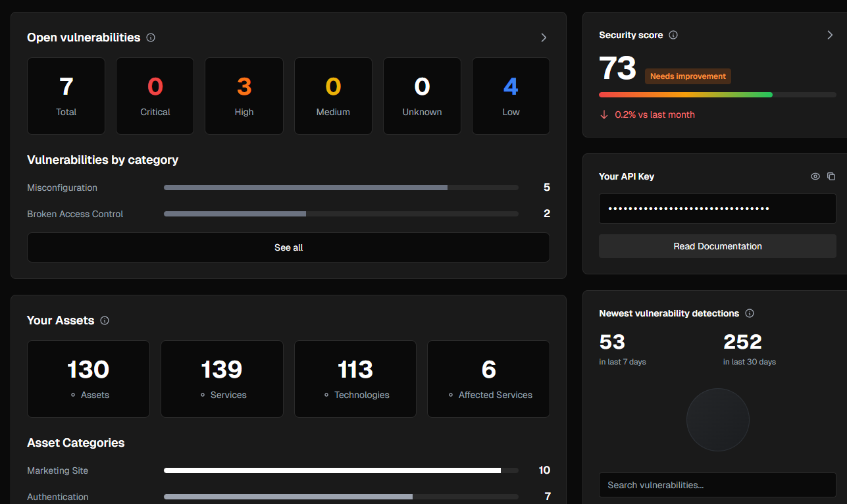Click info icon beside Your Assets
This screenshot has width=847, height=504.
(x=105, y=320)
